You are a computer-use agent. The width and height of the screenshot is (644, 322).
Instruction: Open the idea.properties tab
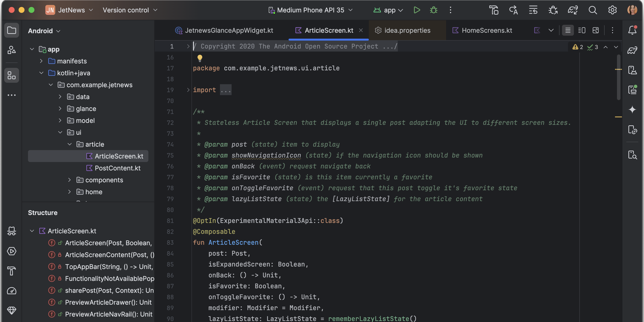tap(407, 30)
